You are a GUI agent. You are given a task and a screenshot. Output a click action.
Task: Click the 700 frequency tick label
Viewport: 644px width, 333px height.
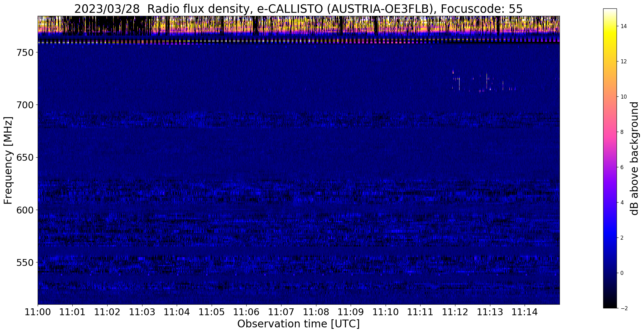click(25, 105)
